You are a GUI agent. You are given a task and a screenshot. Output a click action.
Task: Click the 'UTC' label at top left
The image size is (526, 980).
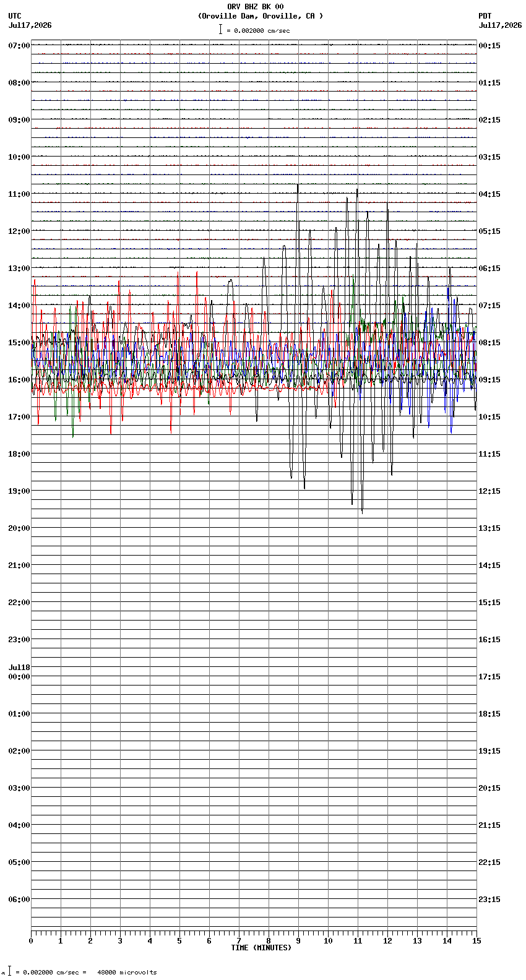[15, 16]
